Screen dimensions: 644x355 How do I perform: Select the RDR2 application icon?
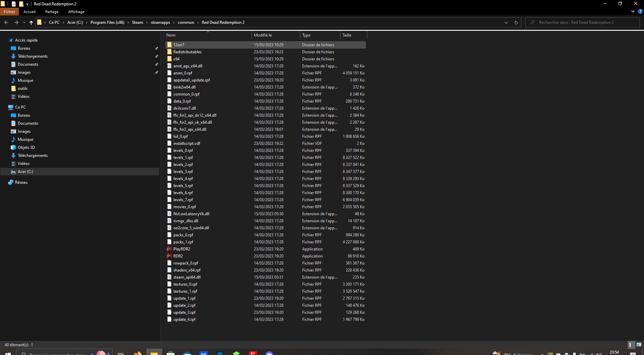(x=169, y=256)
